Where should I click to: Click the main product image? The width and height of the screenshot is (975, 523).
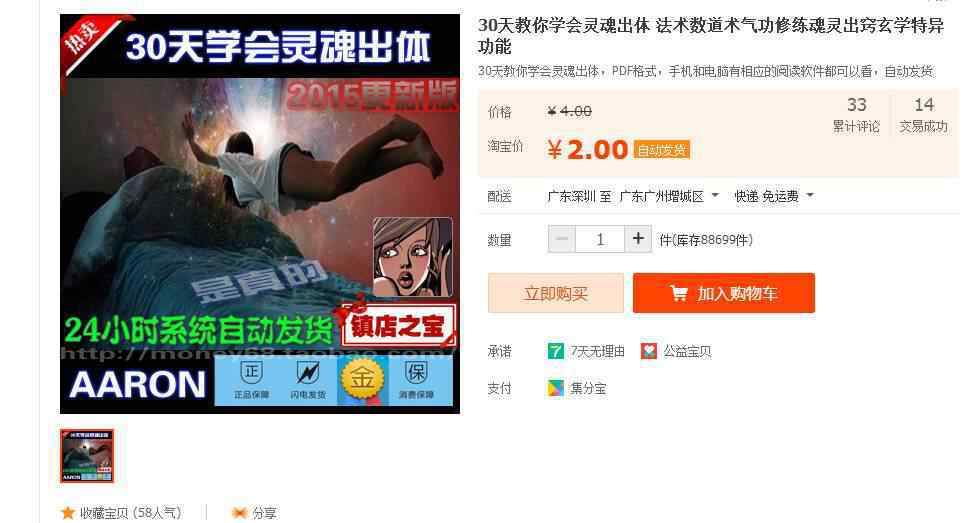(260, 214)
